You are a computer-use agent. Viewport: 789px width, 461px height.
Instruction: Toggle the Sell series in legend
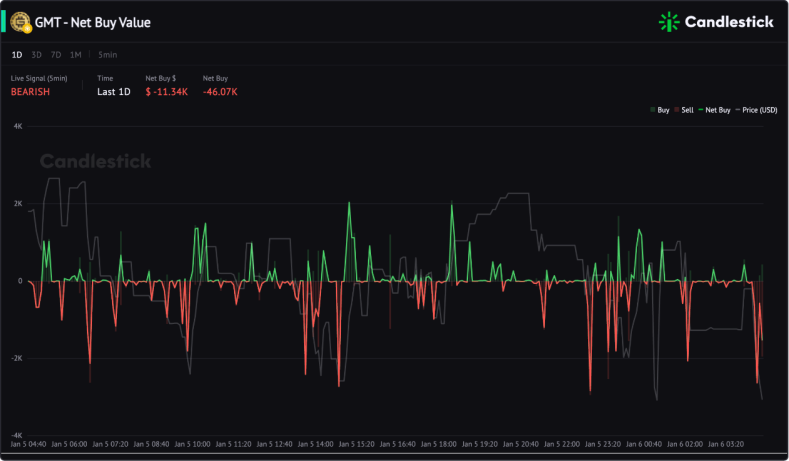click(684, 110)
